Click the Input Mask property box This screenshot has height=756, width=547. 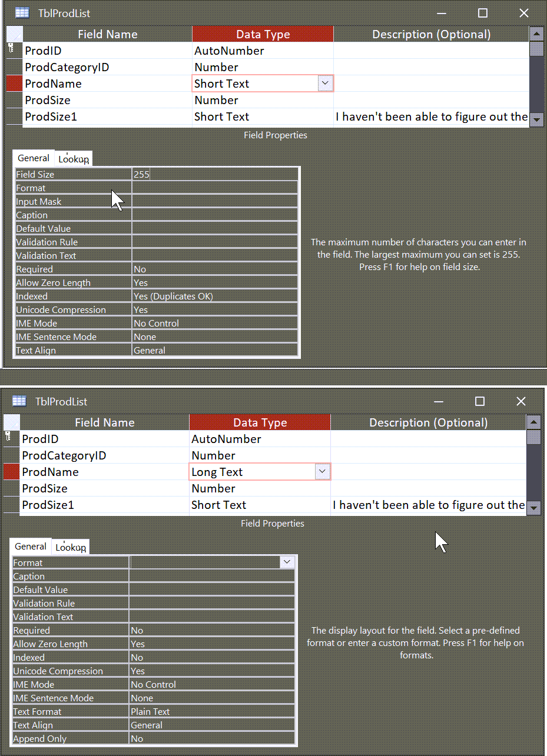point(215,201)
